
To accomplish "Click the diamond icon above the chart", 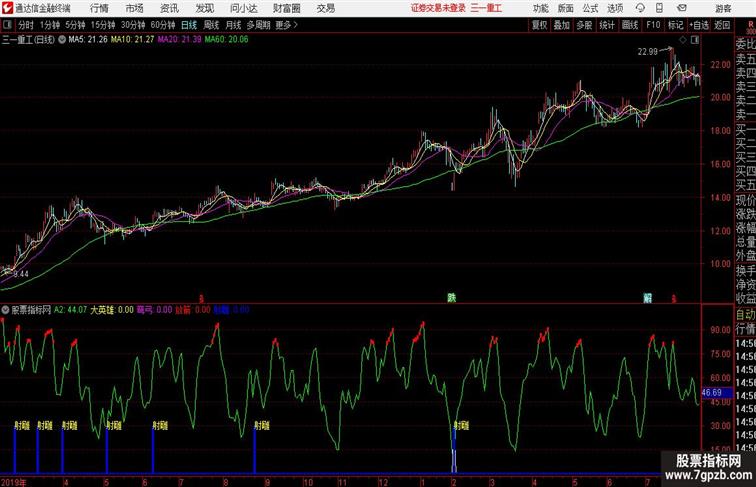I will click(683, 40).
